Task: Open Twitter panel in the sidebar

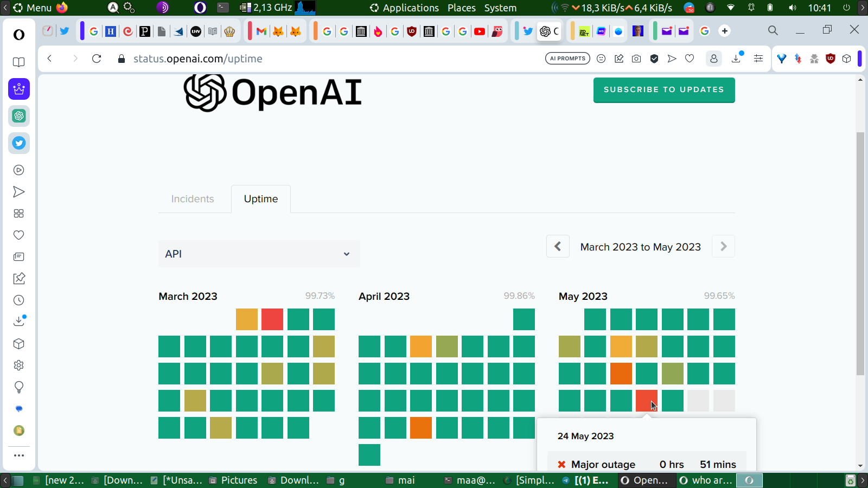Action: 19,143
